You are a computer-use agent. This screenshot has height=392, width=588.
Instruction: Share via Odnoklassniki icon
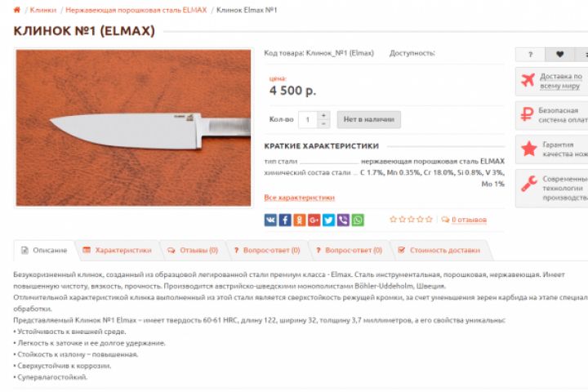point(299,220)
